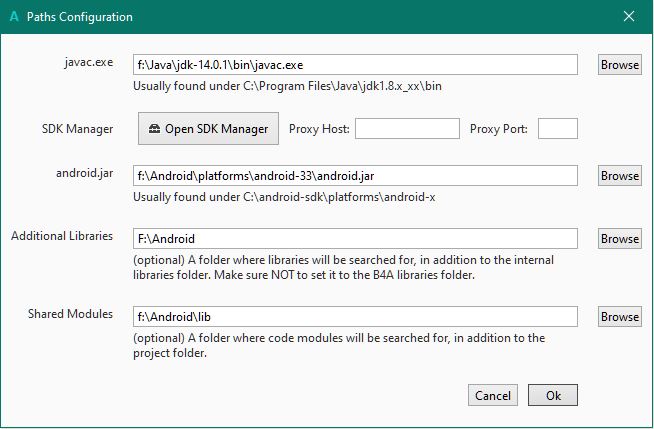The image size is (654, 429).
Task: Click the B4A app icon in title bar
Action: (12, 17)
